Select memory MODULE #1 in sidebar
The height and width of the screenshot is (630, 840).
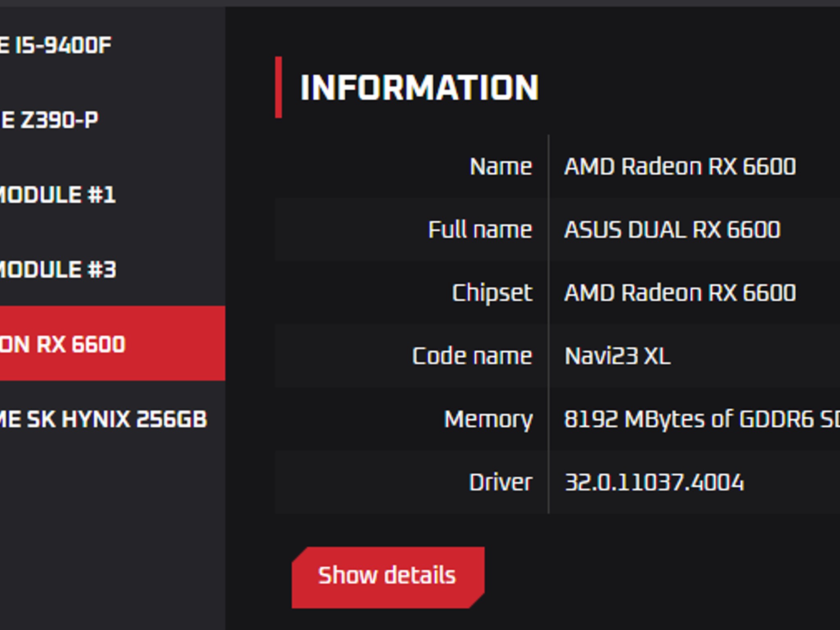[112, 194]
